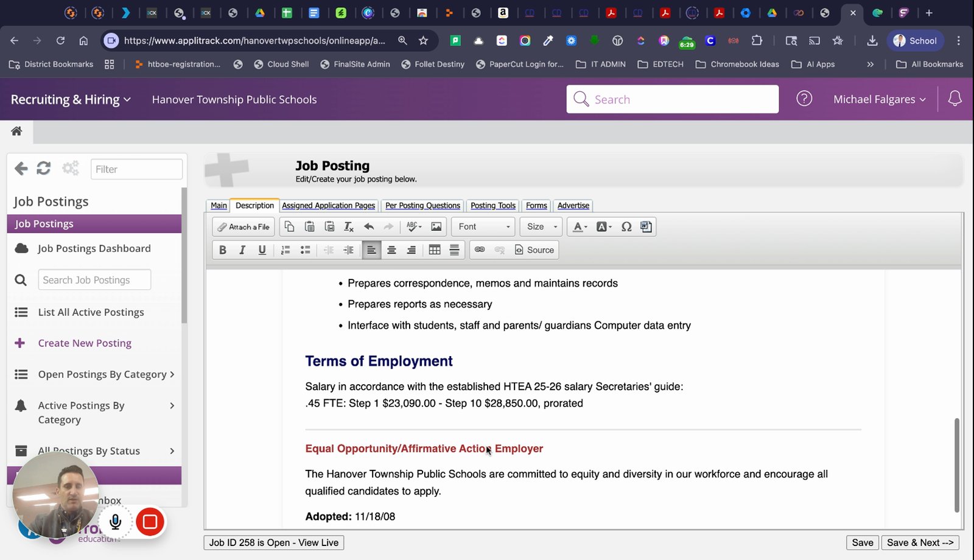
Task: Center align the text
Action: [x=391, y=250]
